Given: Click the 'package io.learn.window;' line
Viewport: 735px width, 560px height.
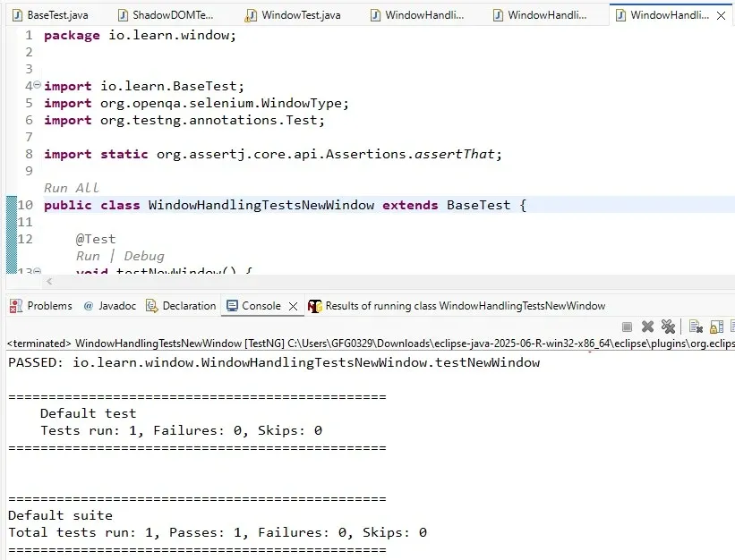Looking at the screenshot, I should pyautogui.click(x=141, y=35).
